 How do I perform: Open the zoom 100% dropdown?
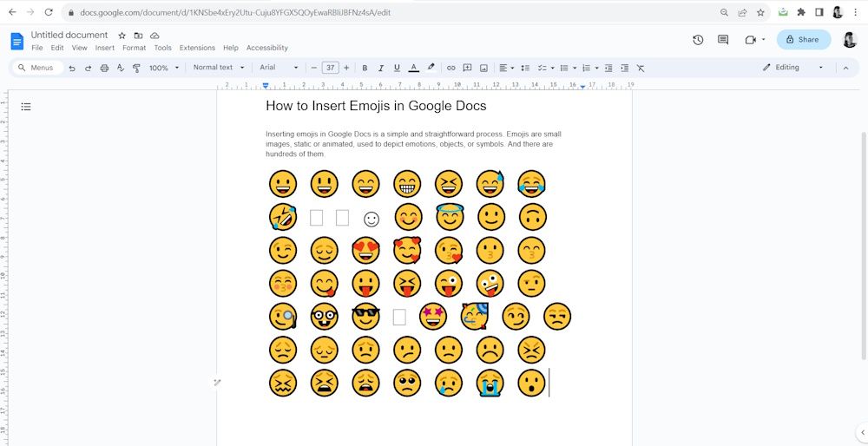(164, 68)
